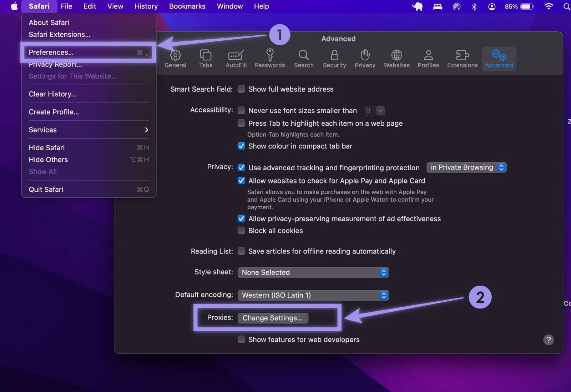
Task: Select the Advanced preferences pane
Action: (499, 59)
